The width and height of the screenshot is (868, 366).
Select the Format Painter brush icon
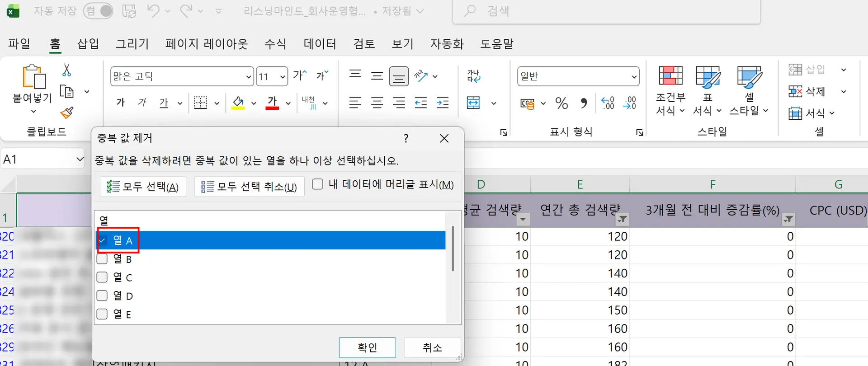(x=66, y=113)
